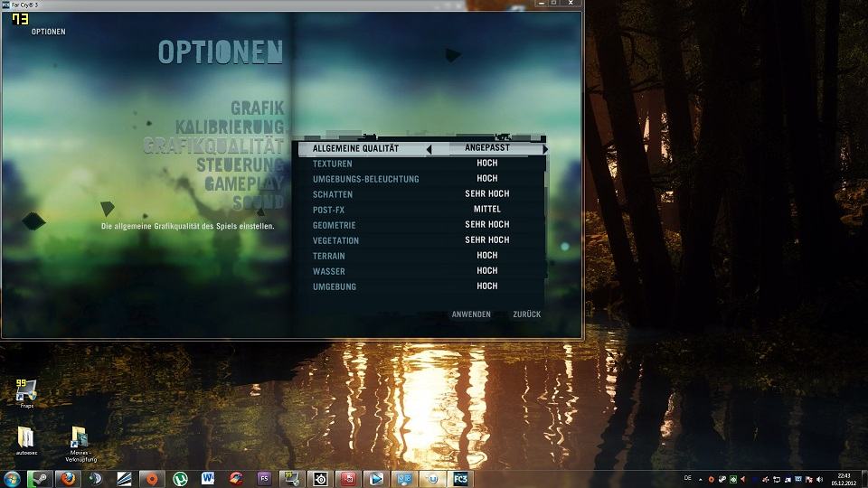The image size is (868, 488).
Task: Click the left arrow of Allgemeine Qualität
Action: point(429,149)
